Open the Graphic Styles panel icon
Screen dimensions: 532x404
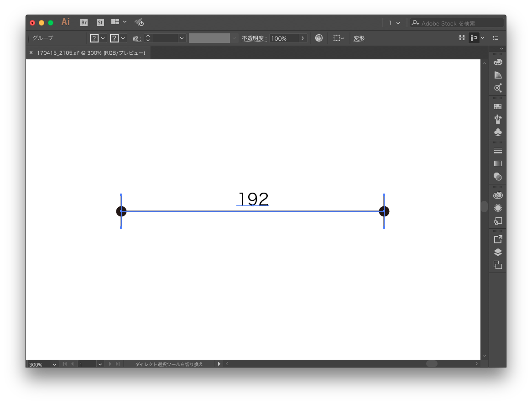click(498, 221)
